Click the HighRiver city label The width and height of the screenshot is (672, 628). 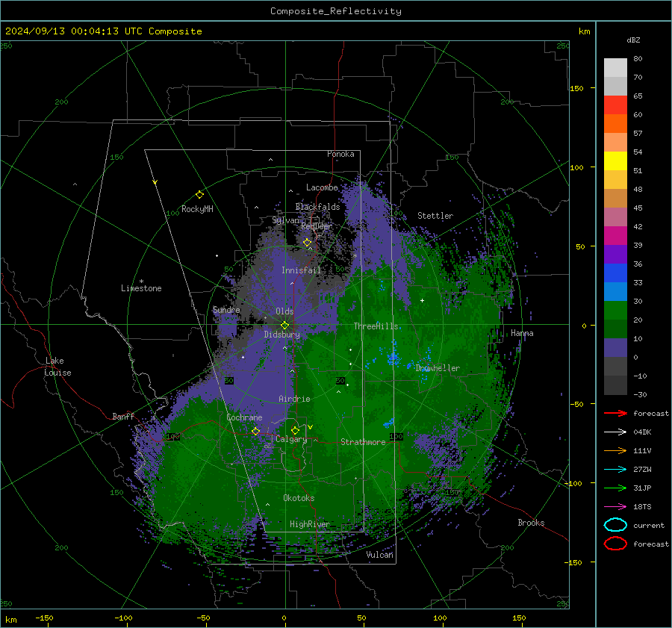[309, 524]
